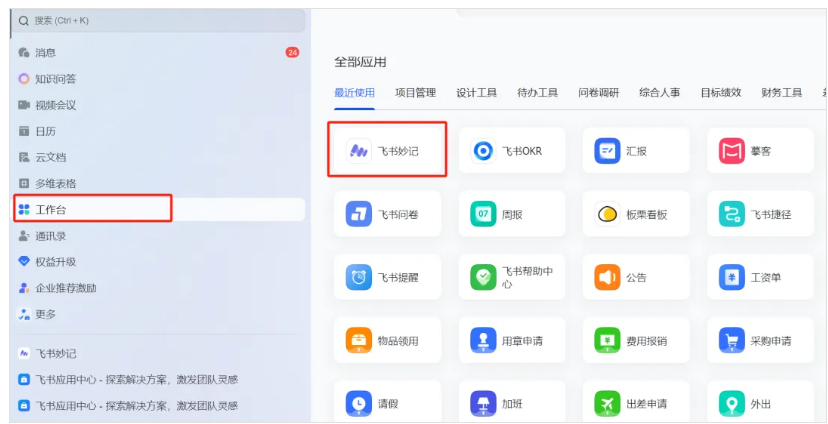Launch the 出差申请 airplane icon
Image resolution: width=828 pixels, height=424 pixels.
click(607, 404)
